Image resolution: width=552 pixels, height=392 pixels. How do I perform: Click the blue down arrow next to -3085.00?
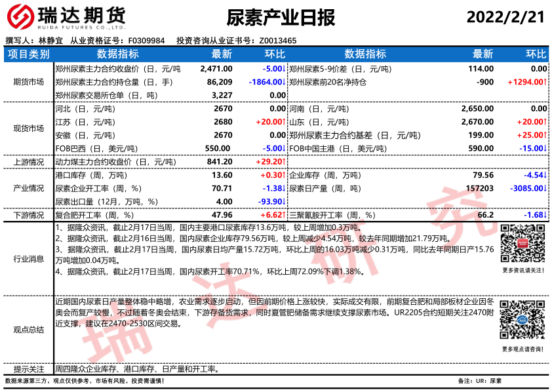pyautogui.click(x=545, y=189)
